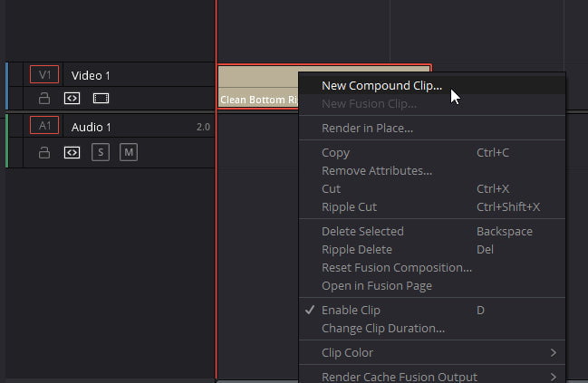Toggle the V1 destination control
The height and width of the screenshot is (383, 588).
44,74
